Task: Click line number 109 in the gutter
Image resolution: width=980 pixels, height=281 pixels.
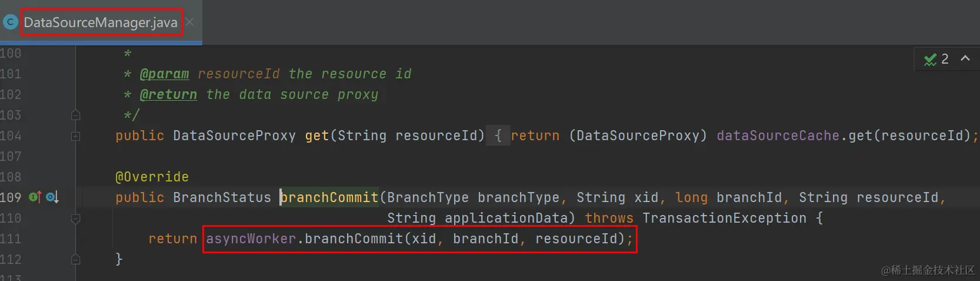Action: point(11,197)
